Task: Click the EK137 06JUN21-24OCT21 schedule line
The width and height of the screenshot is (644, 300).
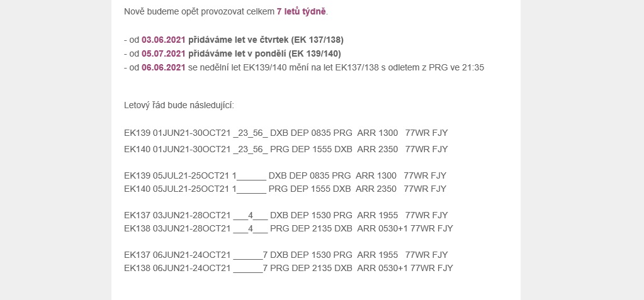Action: click(286, 255)
